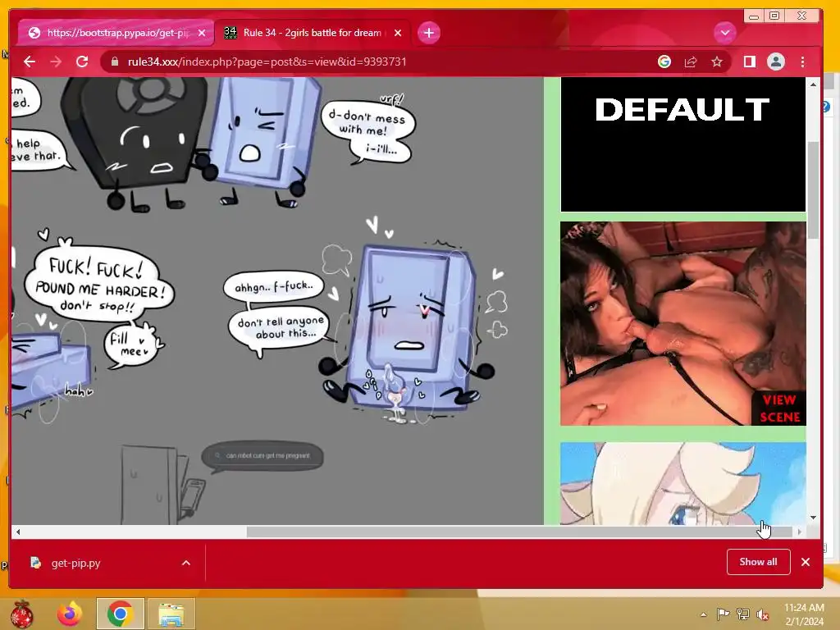Viewport: 840px width, 630px height.
Task: Click Show all downloads button
Action: click(x=758, y=561)
